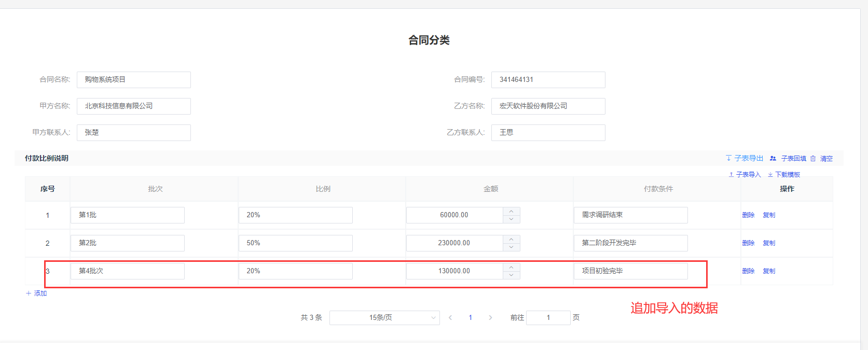Increase the 60000.00 amount using up stepper
868x350 pixels.
tap(511, 211)
